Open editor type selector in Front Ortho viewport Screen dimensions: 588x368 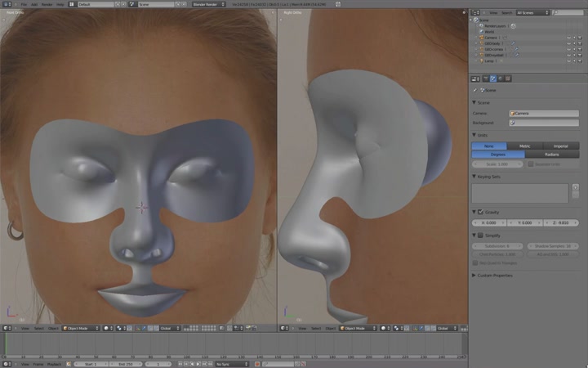[7, 328]
